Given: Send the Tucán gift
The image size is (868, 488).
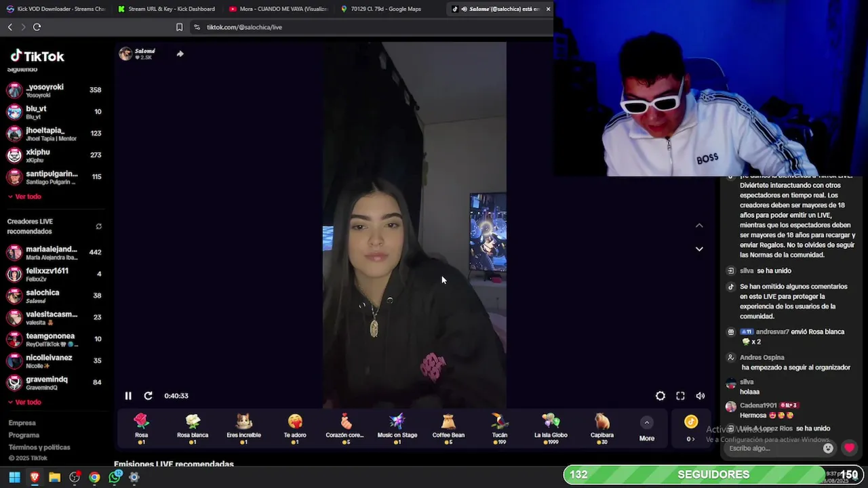Looking at the screenshot, I should 500,429.
